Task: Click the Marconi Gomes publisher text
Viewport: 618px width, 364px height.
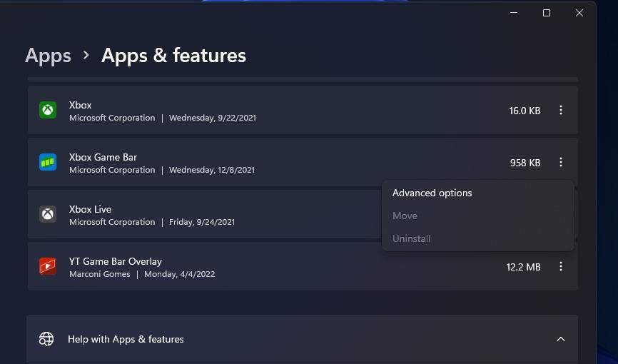Action: click(100, 274)
